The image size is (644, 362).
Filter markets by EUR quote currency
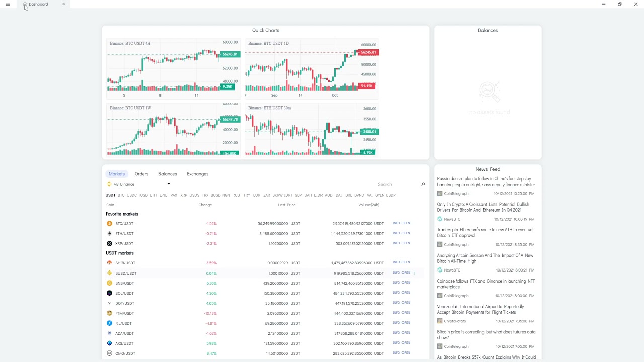point(257,195)
